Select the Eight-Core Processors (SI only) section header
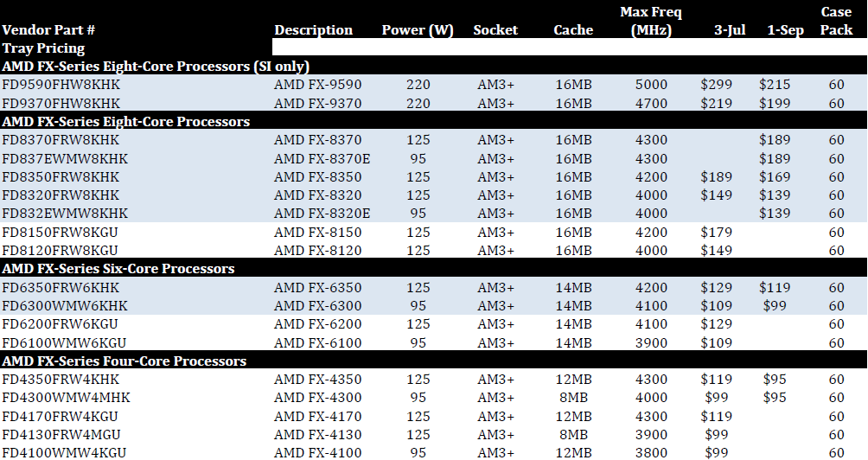This screenshot has height=460, width=868. point(156,67)
